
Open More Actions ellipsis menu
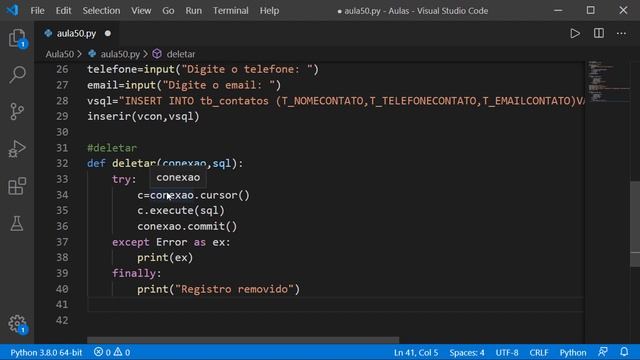[621, 33]
